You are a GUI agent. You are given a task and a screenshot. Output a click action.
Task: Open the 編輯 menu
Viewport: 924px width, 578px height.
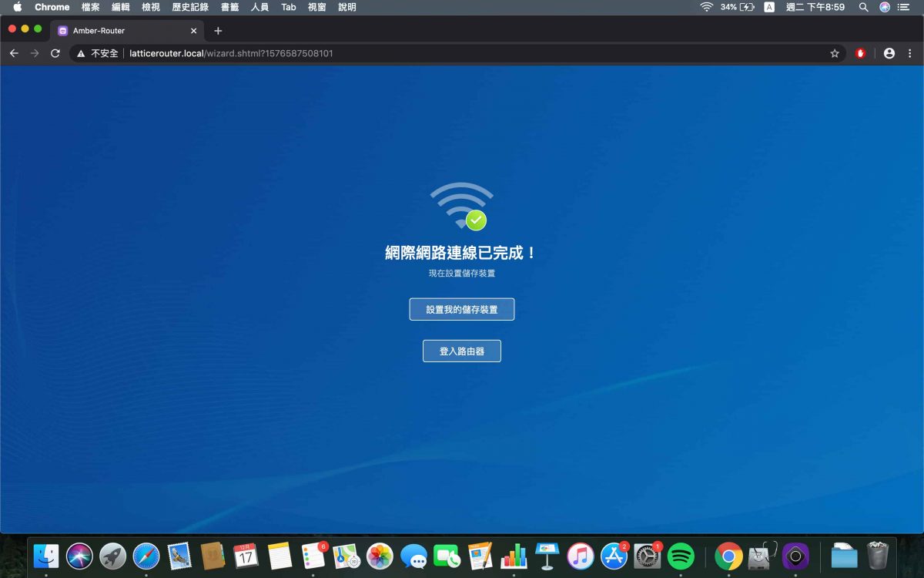pos(121,7)
